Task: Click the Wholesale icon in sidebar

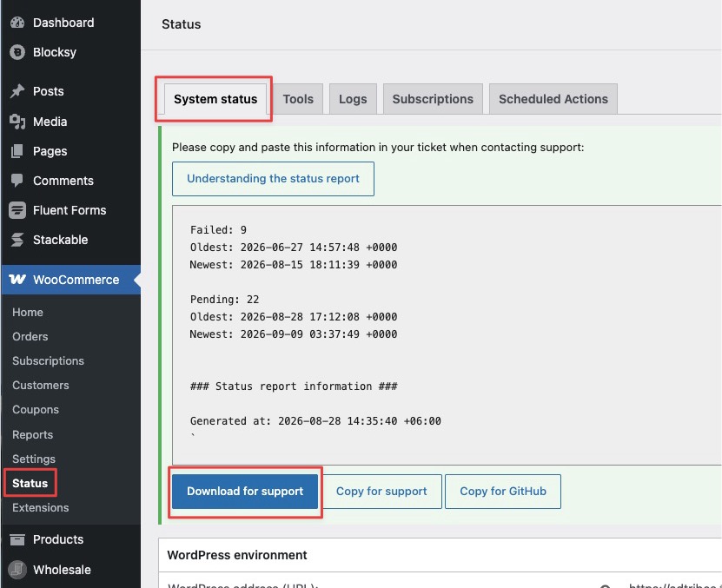Action: pyautogui.click(x=17, y=570)
